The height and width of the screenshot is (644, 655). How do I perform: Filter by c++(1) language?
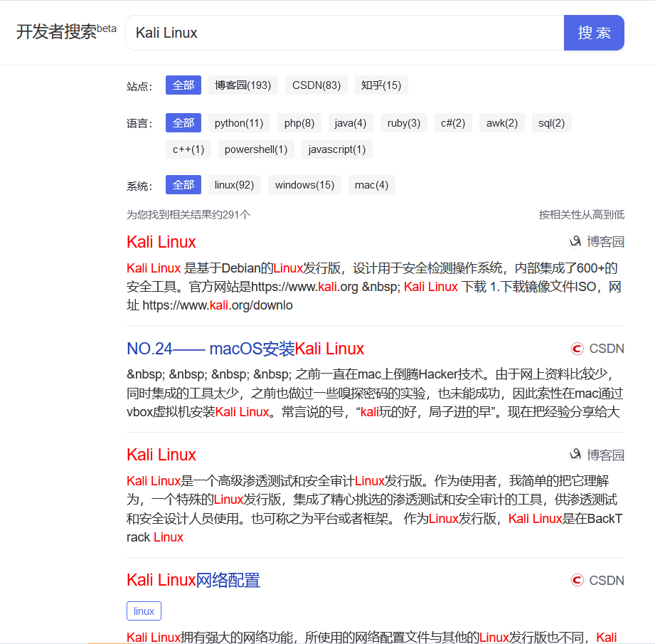(188, 149)
